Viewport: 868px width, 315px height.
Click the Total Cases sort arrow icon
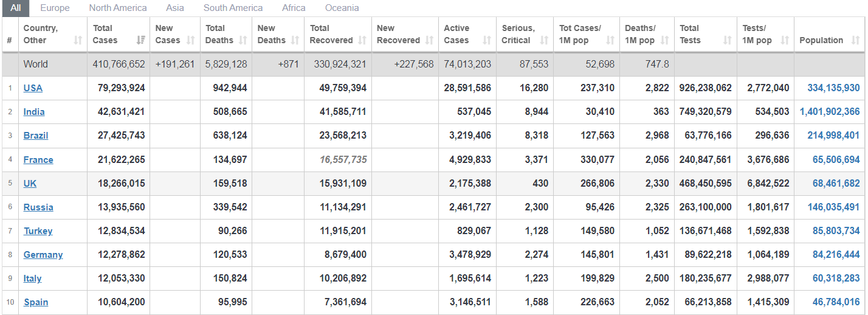(x=141, y=40)
